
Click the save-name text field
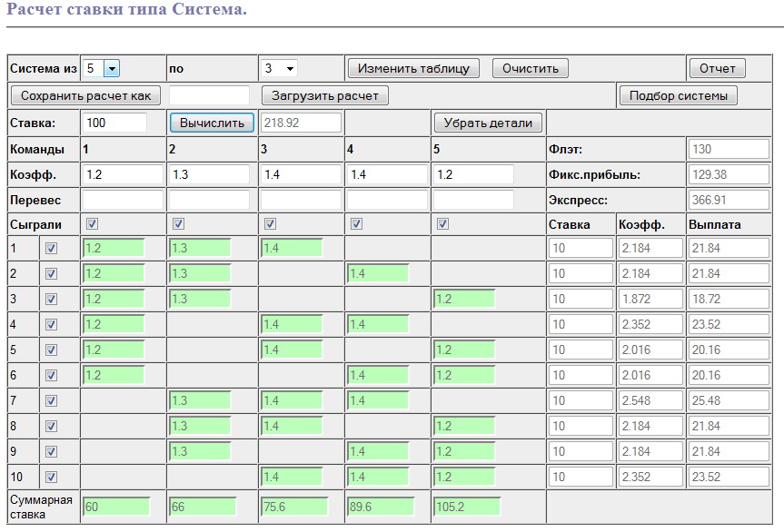209,95
